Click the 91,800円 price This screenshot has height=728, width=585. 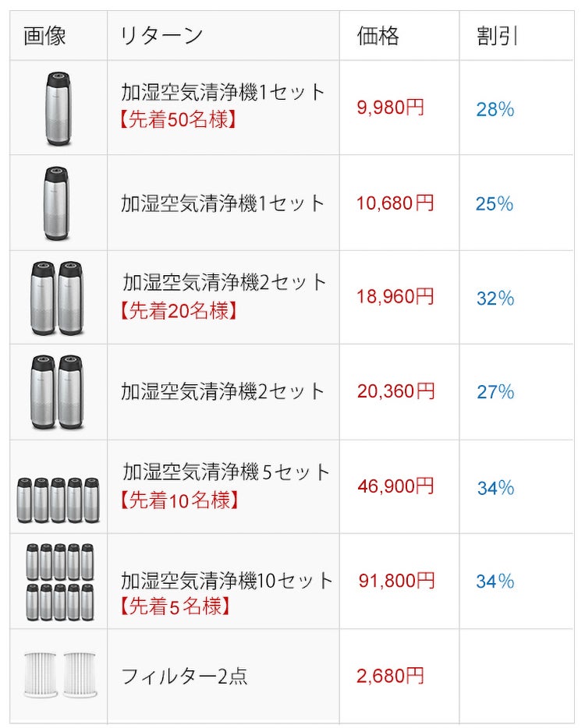coord(396,581)
